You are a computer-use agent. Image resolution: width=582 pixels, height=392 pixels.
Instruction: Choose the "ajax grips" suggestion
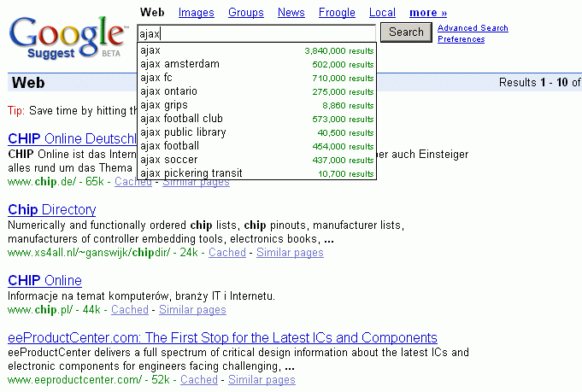257,105
